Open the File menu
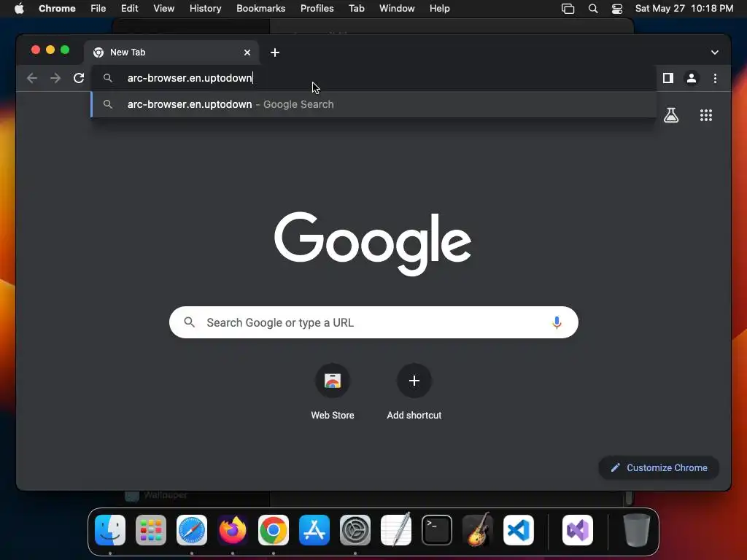Viewport: 747px width, 560px height. coord(98,9)
